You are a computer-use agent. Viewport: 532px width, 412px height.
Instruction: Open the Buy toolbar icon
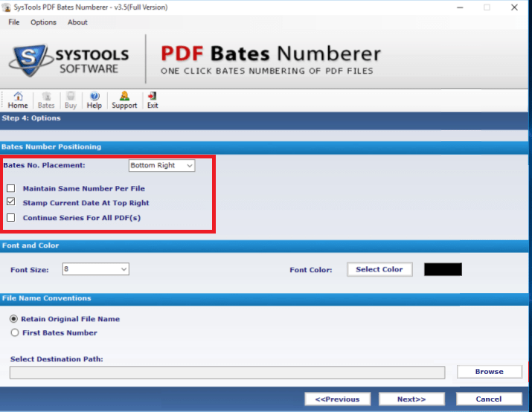coord(71,100)
